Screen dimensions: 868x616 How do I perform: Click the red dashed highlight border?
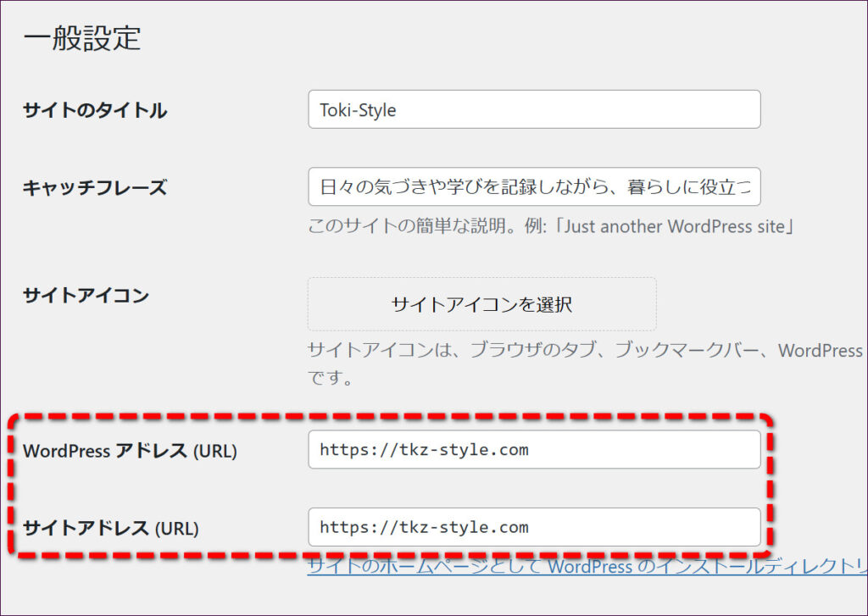click(x=390, y=417)
